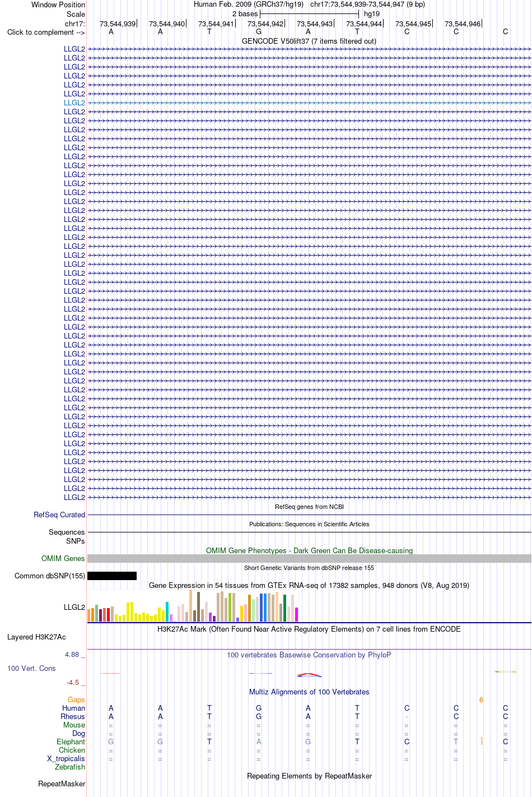Click the dark green bar in the GTEx chart
The image size is (532, 797).
coord(284,608)
